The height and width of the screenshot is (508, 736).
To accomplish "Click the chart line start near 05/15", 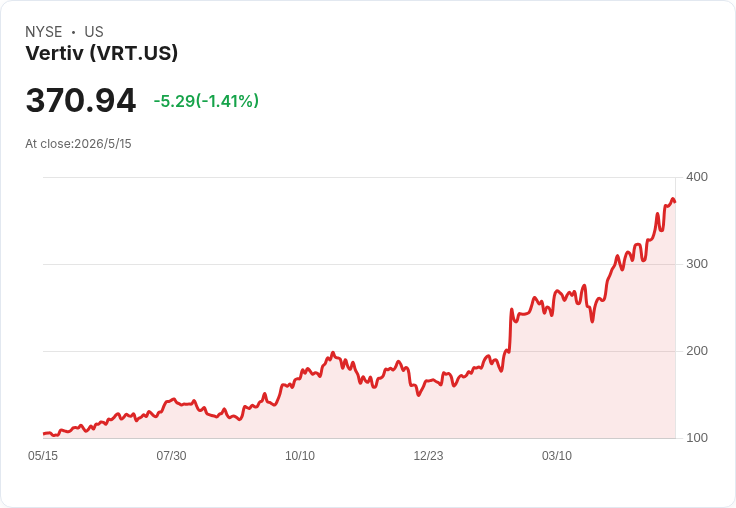I will pyautogui.click(x=44, y=433).
